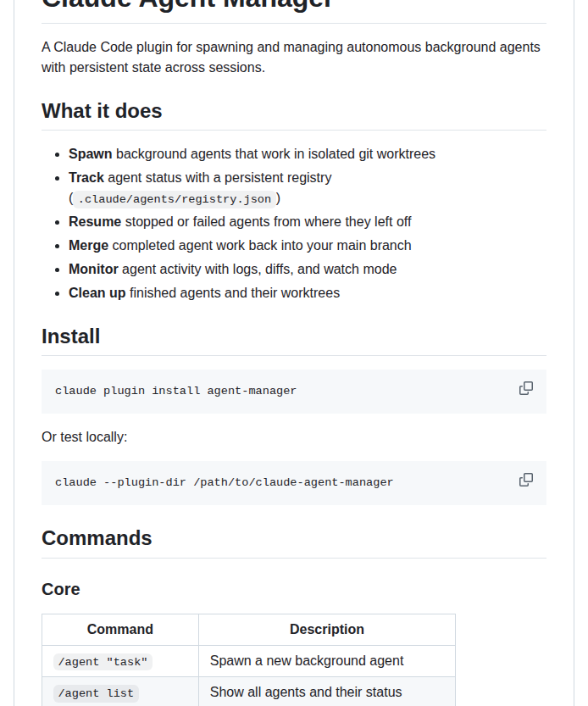
Task: Click the .claude/agents/registry.json inline code
Action: [175, 199]
